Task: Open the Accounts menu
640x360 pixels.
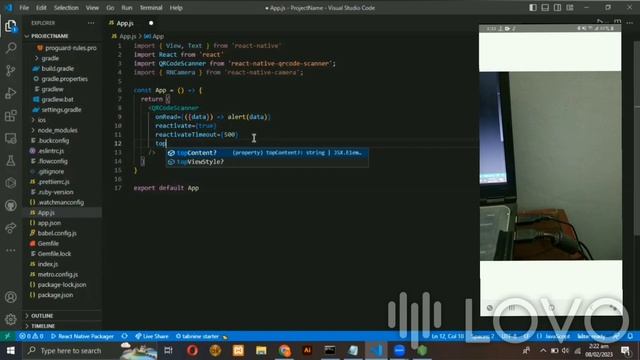Action: [x=11, y=297]
